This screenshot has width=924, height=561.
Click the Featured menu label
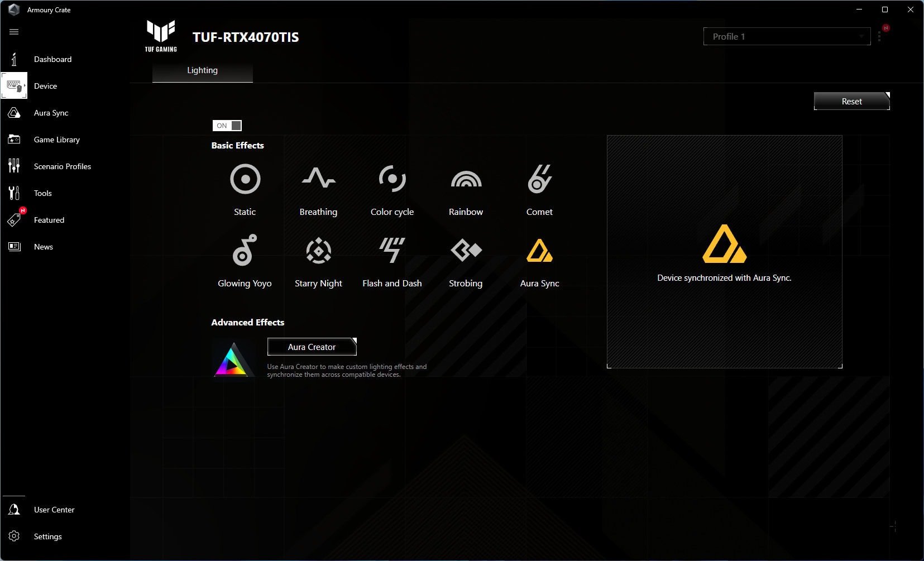pyautogui.click(x=49, y=220)
